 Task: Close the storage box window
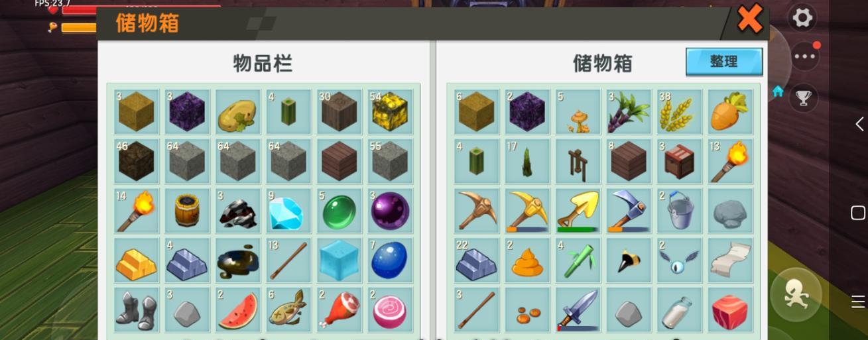click(750, 19)
